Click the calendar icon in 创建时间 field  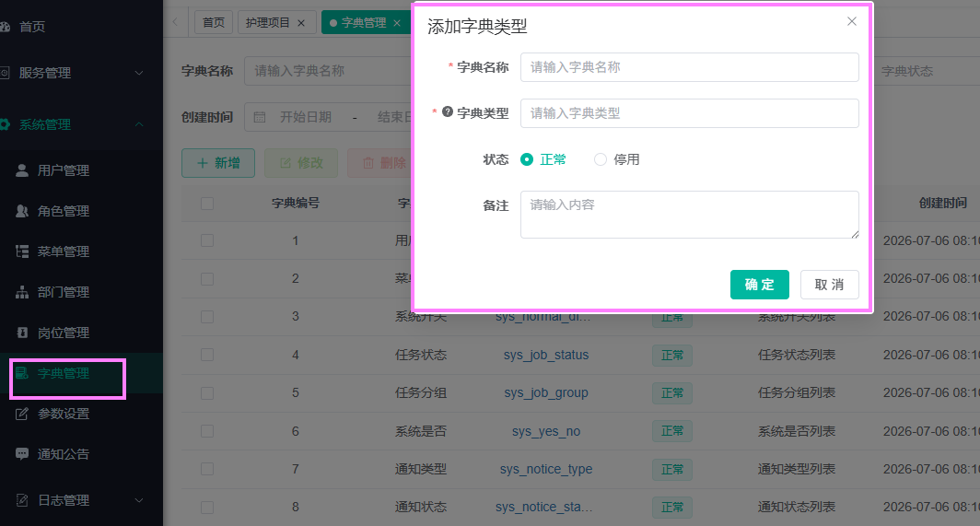[x=260, y=117]
